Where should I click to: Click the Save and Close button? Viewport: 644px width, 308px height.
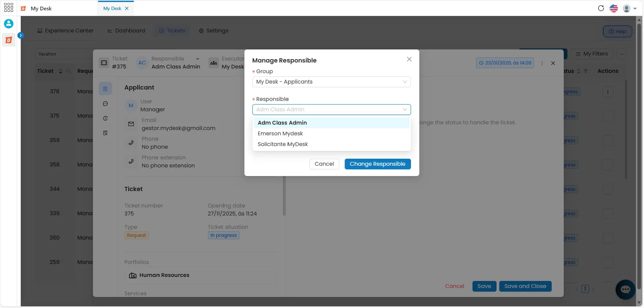[x=525, y=286]
